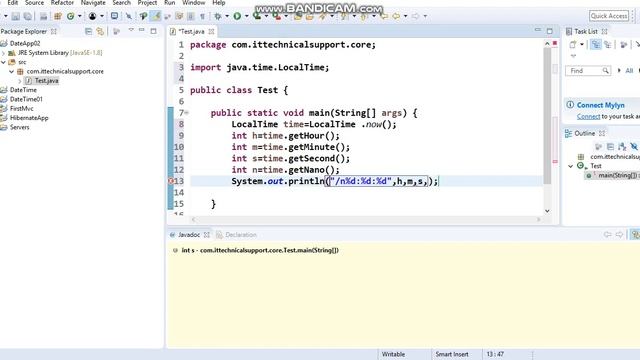Click the Show Whitespace Characters pilcrow icon
Image resolution: width=640 pixels, height=360 pixels.
click(x=202, y=16)
